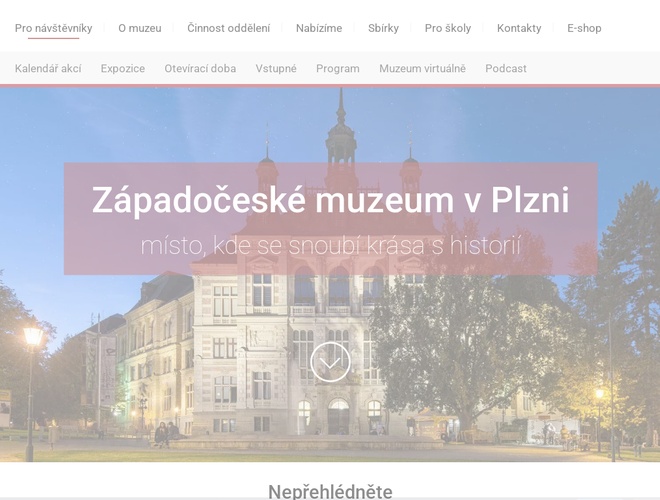Open the Pro návštěvníky menu
The image size is (660, 500).
point(53,28)
